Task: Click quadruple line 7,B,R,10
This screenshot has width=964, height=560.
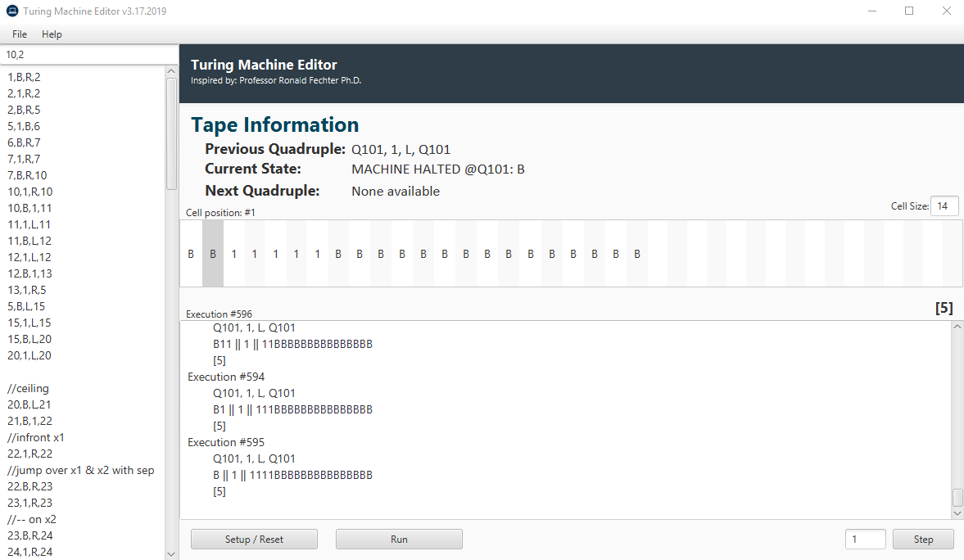Action: point(27,175)
